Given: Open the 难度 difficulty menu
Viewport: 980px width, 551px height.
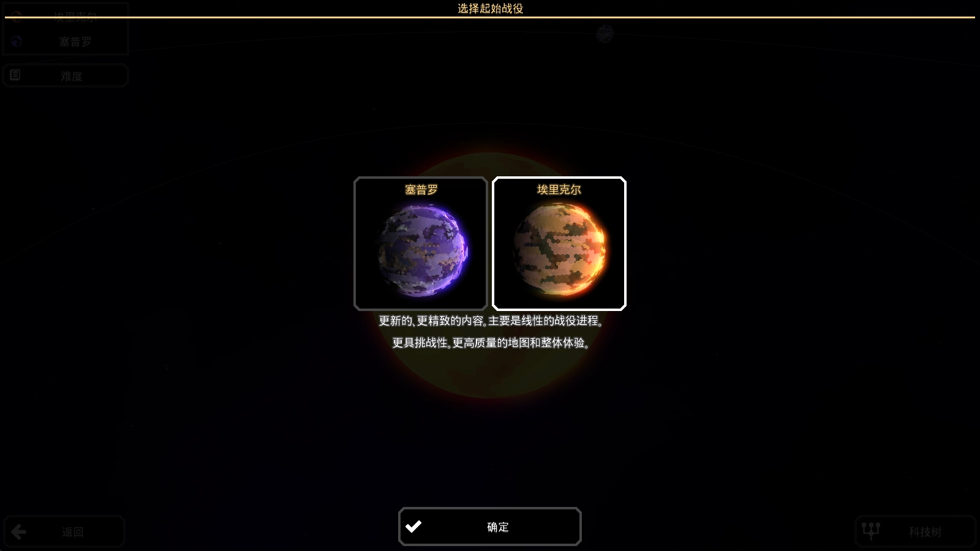Looking at the screenshot, I should click(66, 75).
